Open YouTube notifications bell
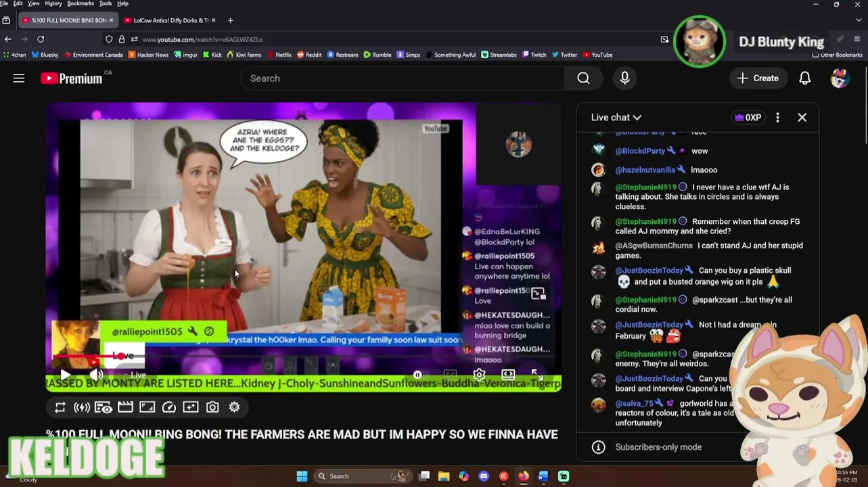 pyautogui.click(x=804, y=78)
